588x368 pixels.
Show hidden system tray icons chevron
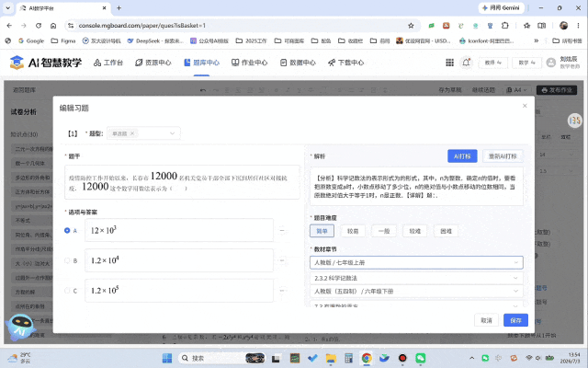click(471, 358)
